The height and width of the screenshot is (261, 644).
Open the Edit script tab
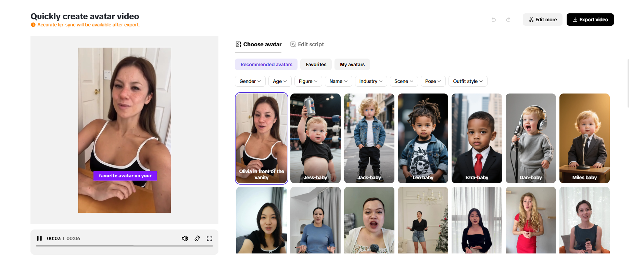307,45
